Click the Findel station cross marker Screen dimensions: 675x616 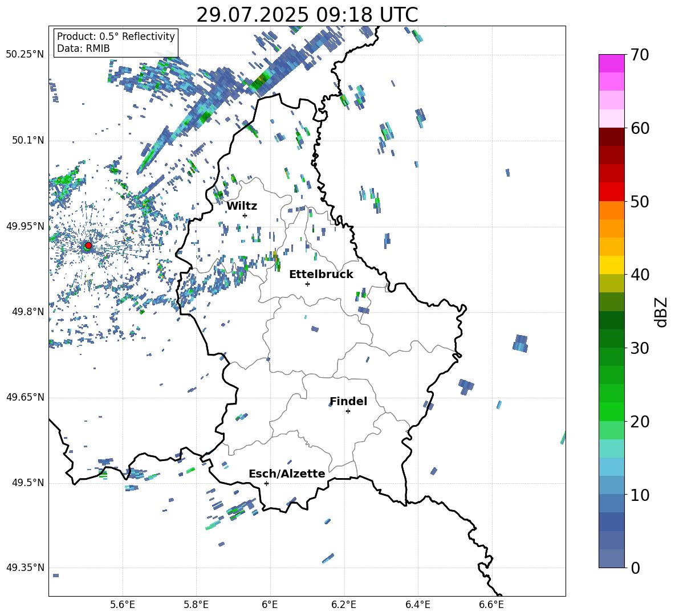tap(348, 411)
